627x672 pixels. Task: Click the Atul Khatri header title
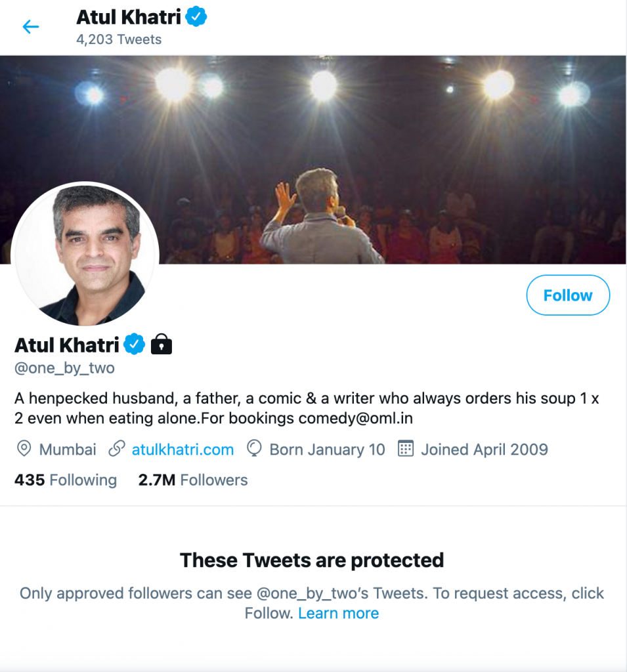pyautogui.click(x=129, y=16)
